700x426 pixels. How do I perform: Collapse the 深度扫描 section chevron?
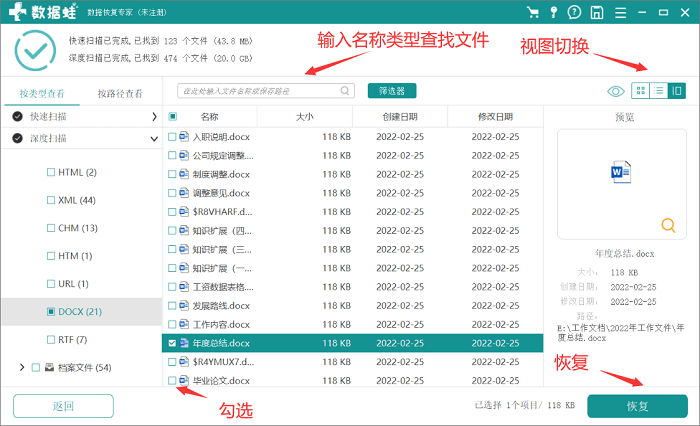point(154,139)
